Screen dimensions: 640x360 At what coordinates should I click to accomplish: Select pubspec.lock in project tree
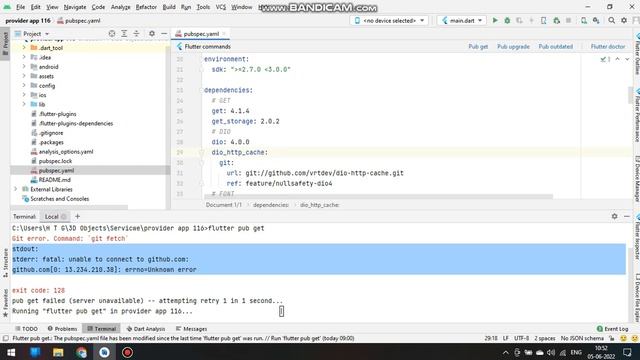55,161
